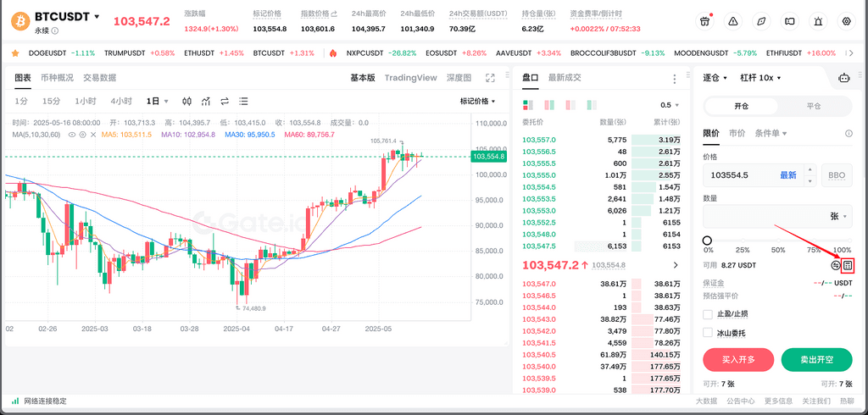The height and width of the screenshot is (415, 868).
Task: Open the chart indicators icon
Action: click(x=206, y=102)
